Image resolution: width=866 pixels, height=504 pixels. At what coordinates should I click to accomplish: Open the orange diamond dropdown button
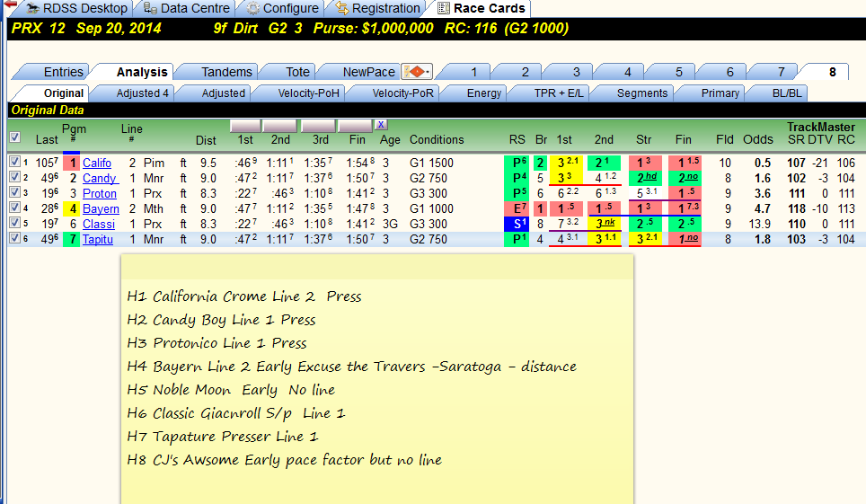tap(417, 72)
